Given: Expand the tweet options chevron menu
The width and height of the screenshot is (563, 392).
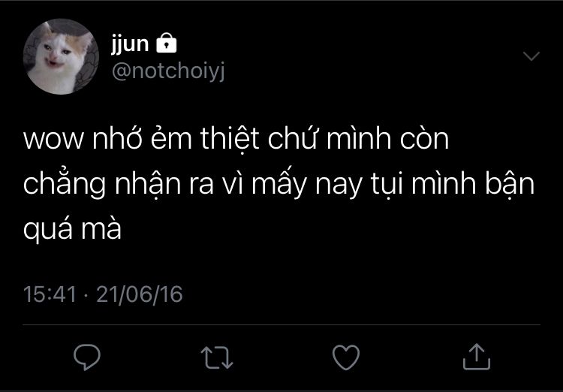Looking at the screenshot, I should point(531,56).
